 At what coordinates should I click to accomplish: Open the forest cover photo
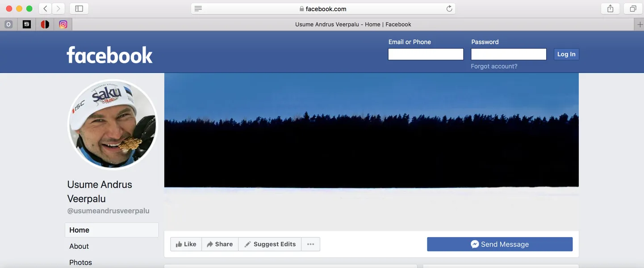pyautogui.click(x=372, y=152)
